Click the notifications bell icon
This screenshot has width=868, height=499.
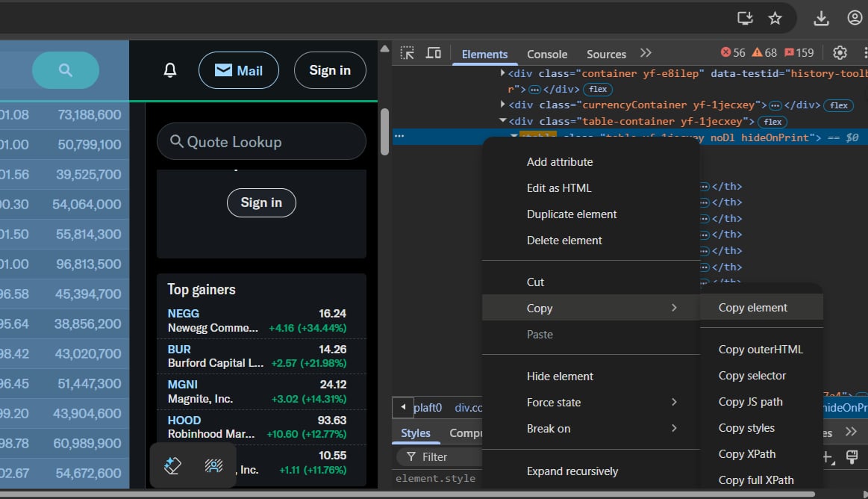pos(170,71)
